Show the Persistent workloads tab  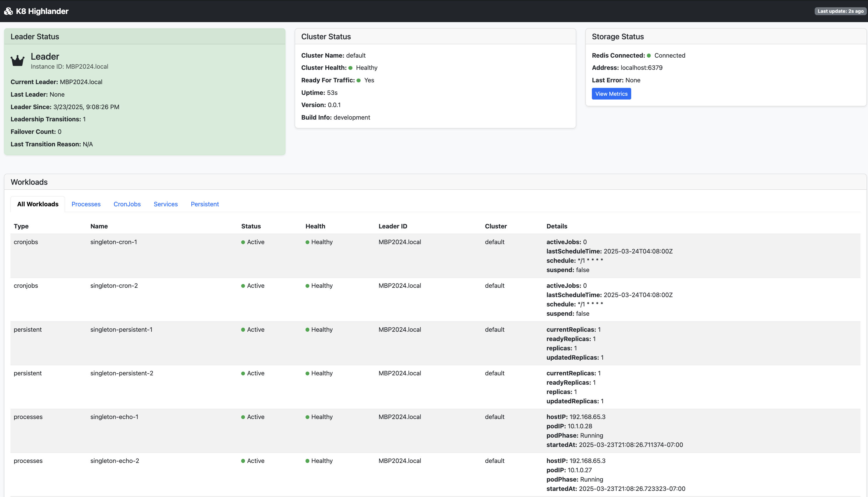(x=204, y=204)
